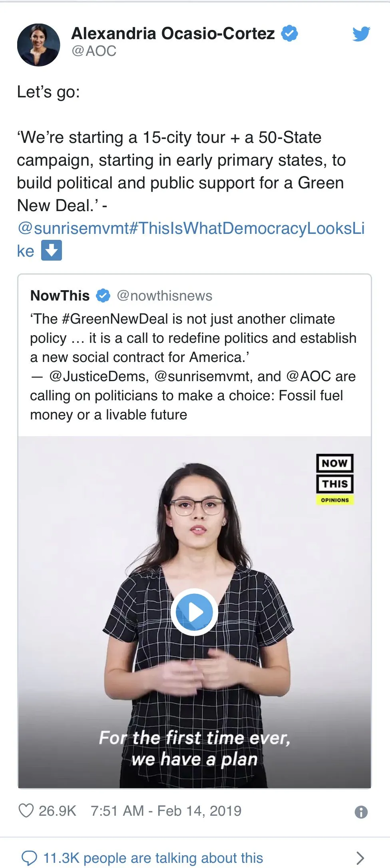This screenshot has height=868, width=390.
Task: Open the @AOC handle link
Action: pyautogui.click(x=94, y=51)
